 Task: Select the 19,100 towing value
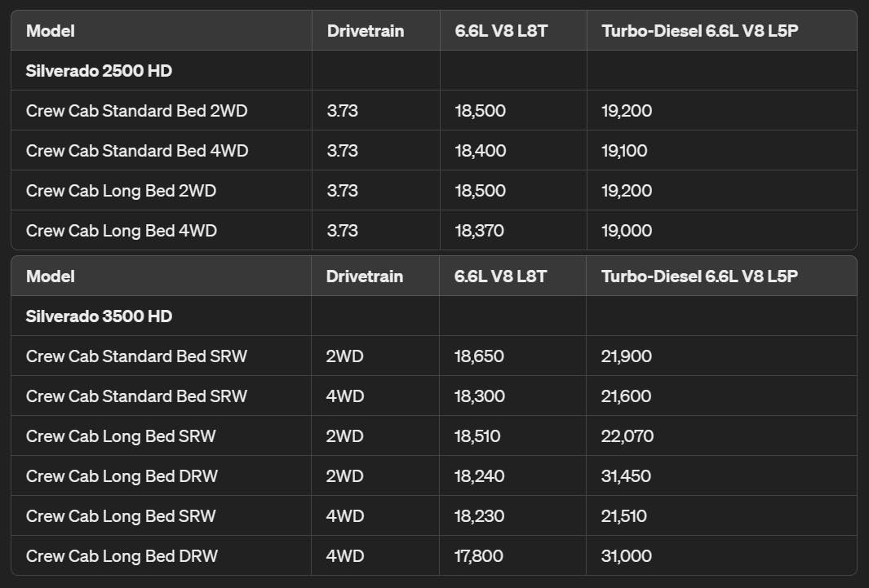[624, 151]
